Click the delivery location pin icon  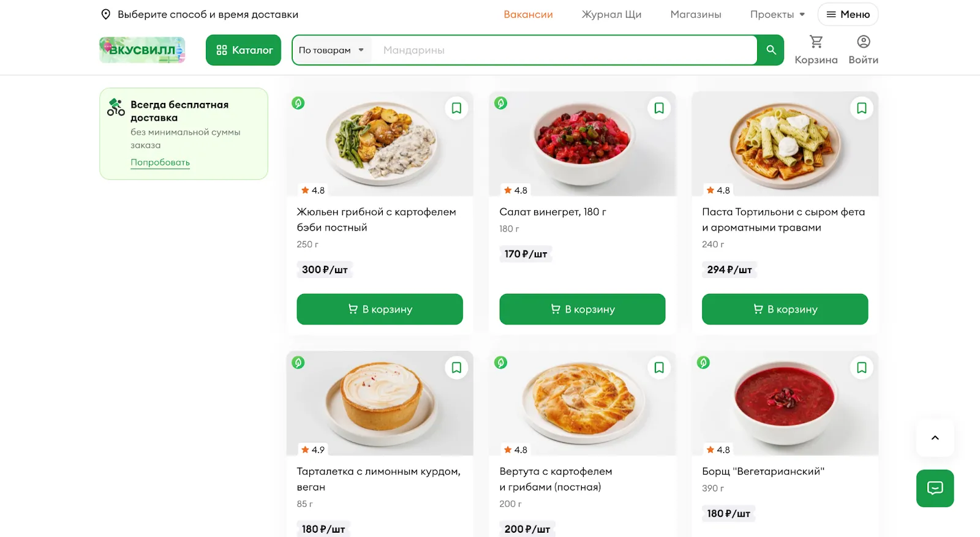click(106, 15)
